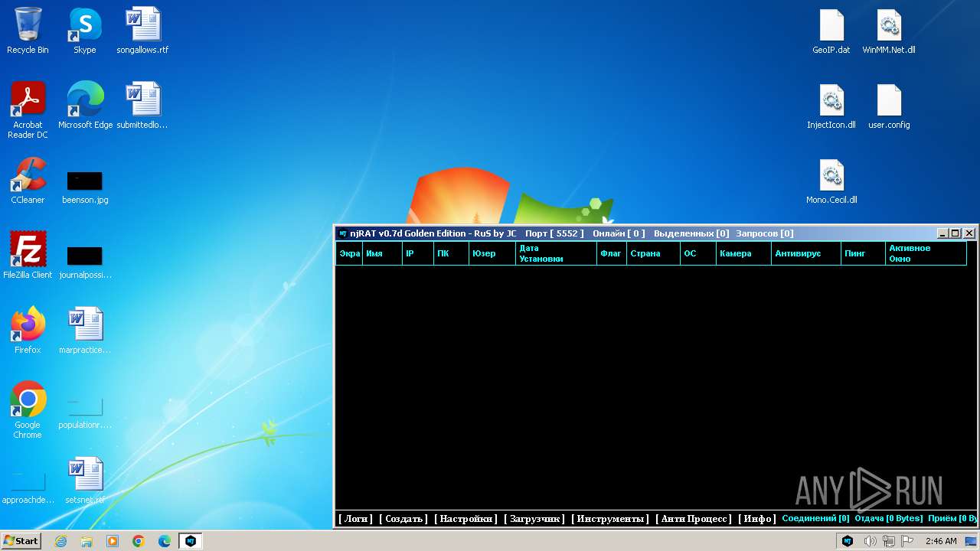Viewport: 980px width, 551px height.
Task: Sort by the Экра column header
Action: 349,253
